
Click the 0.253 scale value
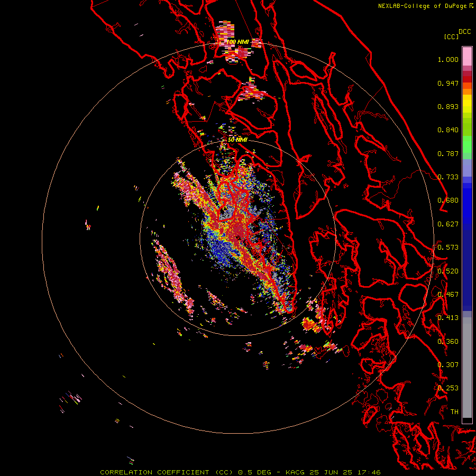point(448,388)
